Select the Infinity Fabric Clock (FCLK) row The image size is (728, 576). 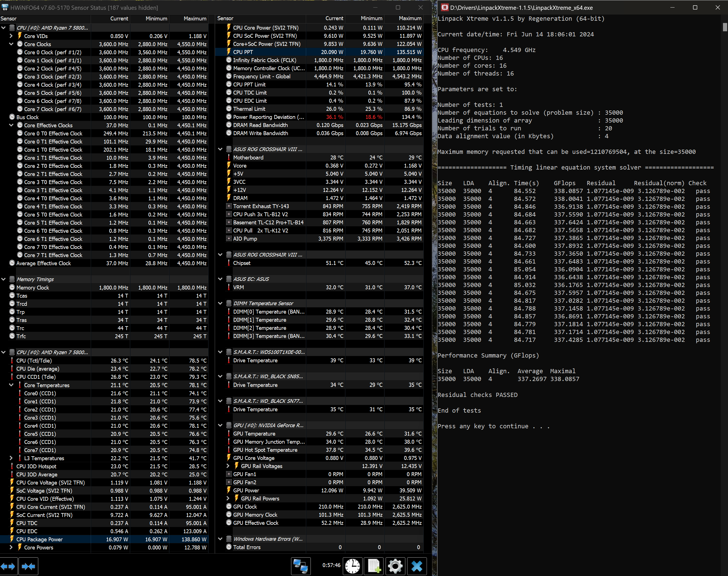click(x=319, y=60)
